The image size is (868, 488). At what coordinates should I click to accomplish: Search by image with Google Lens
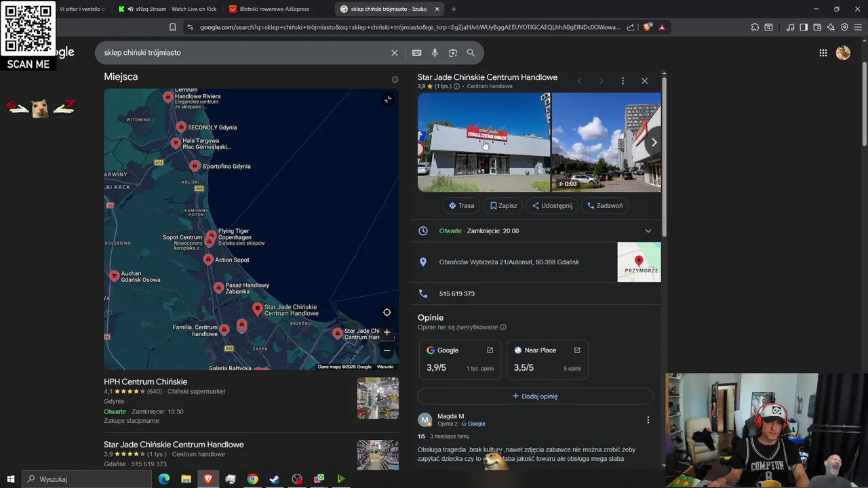(453, 53)
